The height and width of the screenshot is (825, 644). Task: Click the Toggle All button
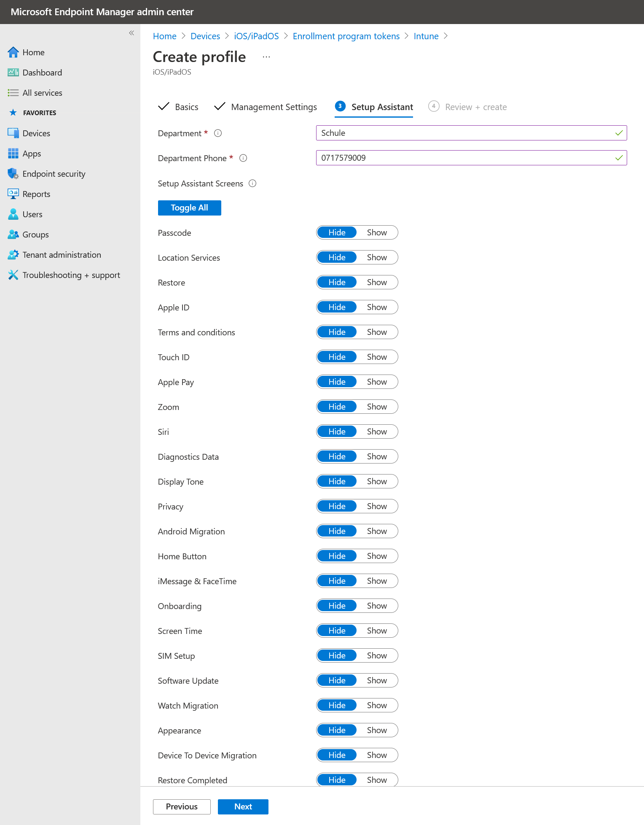click(x=189, y=208)
